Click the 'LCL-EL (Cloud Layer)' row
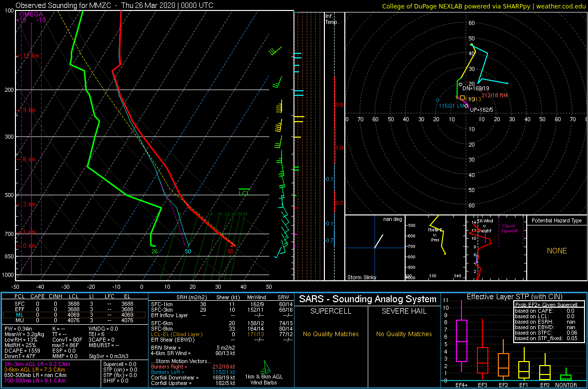Viewport: 588px width, 389px height. pyautogui.click(x=221, y=335)
